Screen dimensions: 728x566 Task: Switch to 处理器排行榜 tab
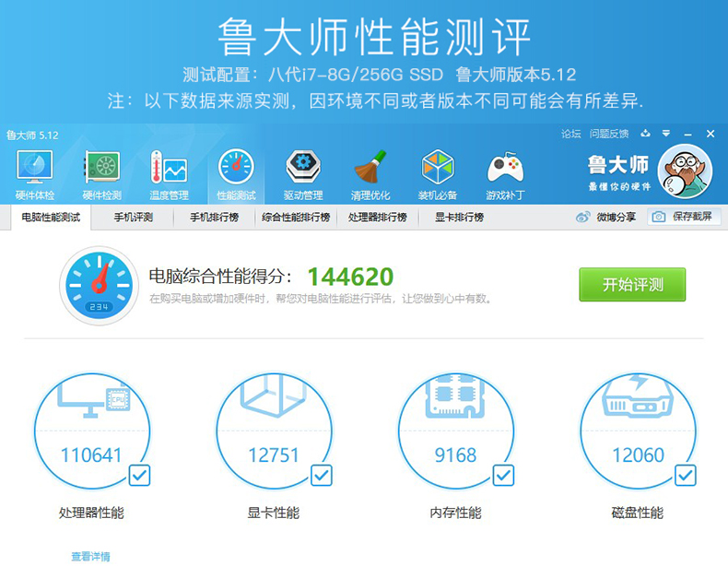point(378,218)
